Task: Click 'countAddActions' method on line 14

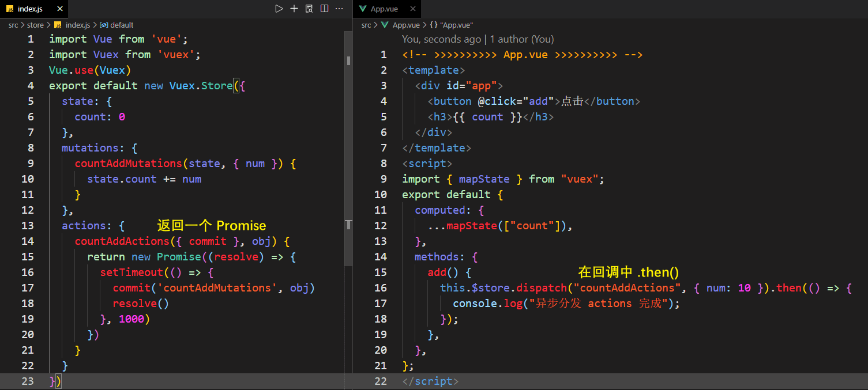Action: [122, 241]
